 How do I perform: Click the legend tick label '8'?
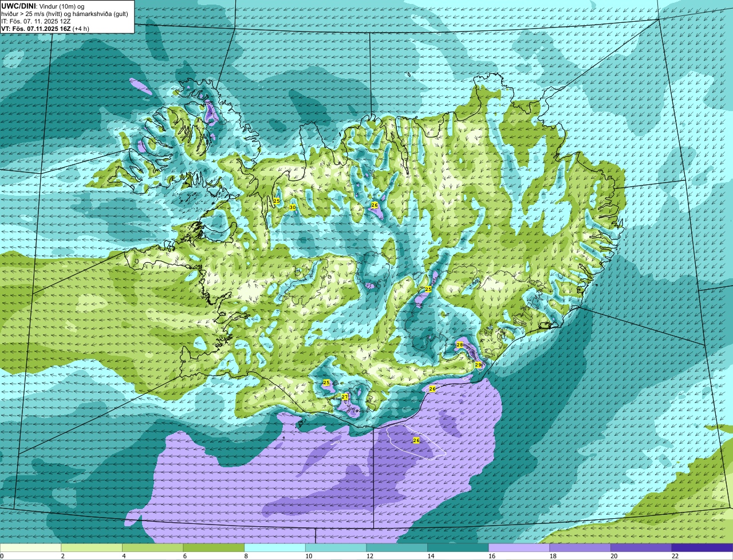point(246,556)
